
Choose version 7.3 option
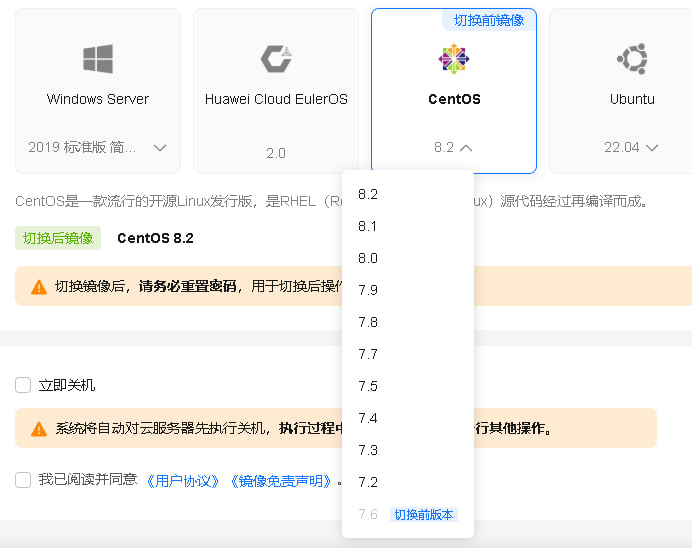[408, 450]
